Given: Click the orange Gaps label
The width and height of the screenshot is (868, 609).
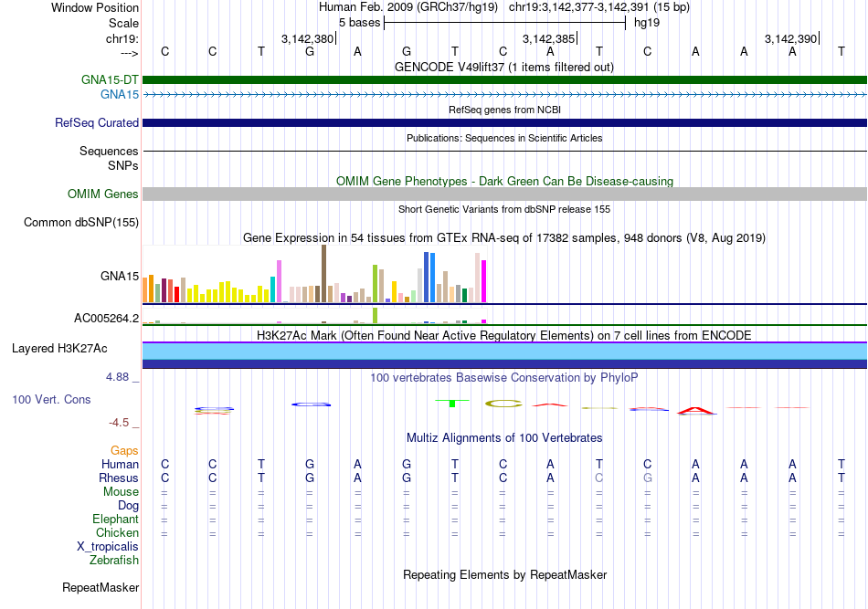Looking at the screenshot, I should (x=124, y=450).
